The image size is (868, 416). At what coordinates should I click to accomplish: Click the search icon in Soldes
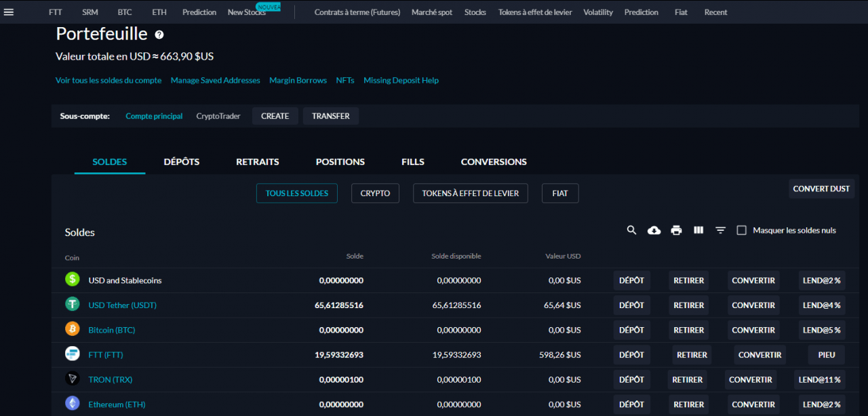[x=631, y=231]
